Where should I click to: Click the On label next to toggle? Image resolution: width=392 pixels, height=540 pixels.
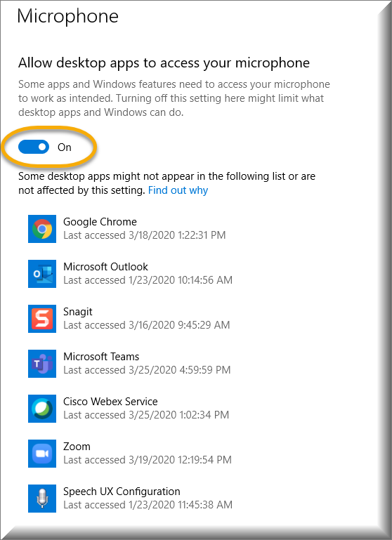point(65,147)
